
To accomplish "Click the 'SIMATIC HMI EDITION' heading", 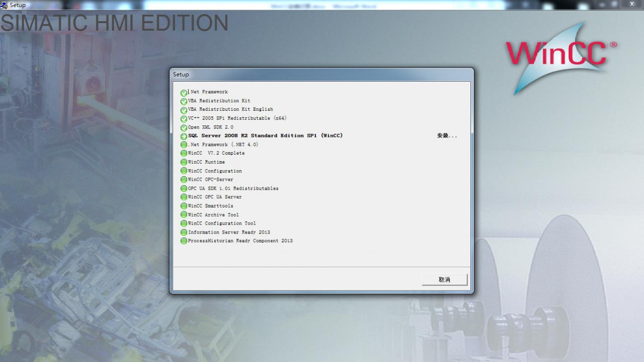I will click(x=114, y=23).
